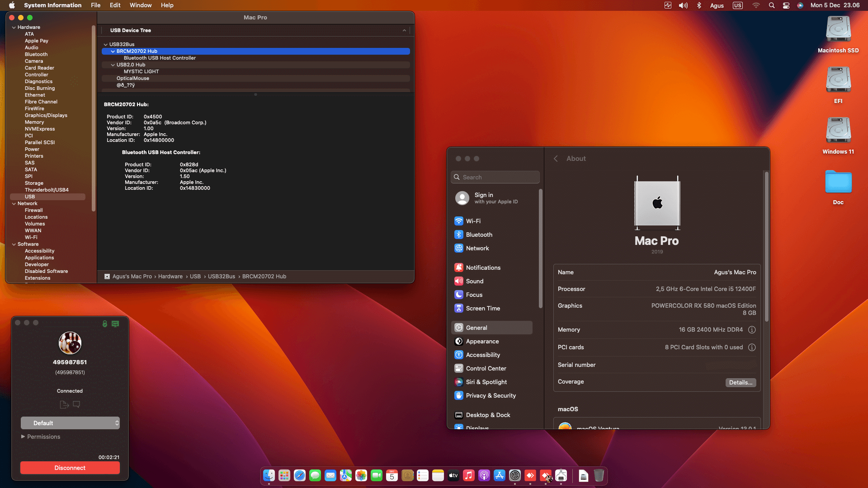Open Calendar in the Dock
The image size is (868, 488).
click(x=392, y=475)
